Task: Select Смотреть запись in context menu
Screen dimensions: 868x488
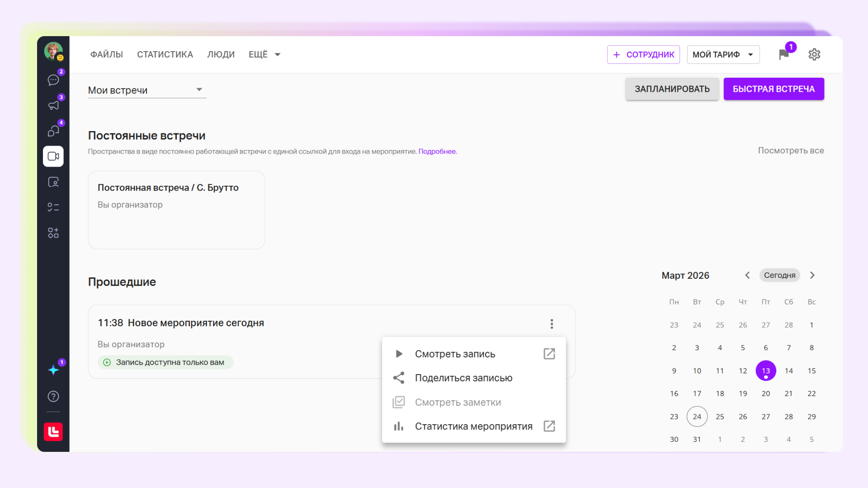Action: (x=455, y=354)
